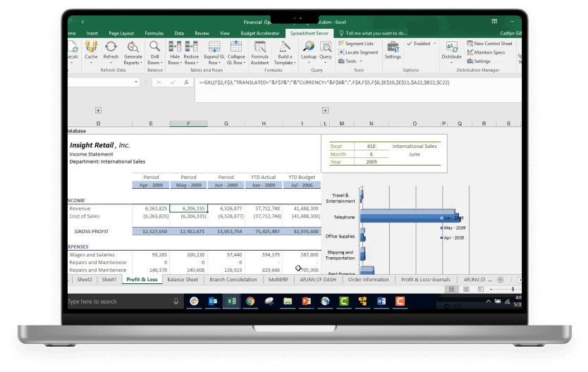This screenshot has height=372, width=588.
Task: Switch to the Balance Sheet sheet tab
Action: tap(183, 280)
